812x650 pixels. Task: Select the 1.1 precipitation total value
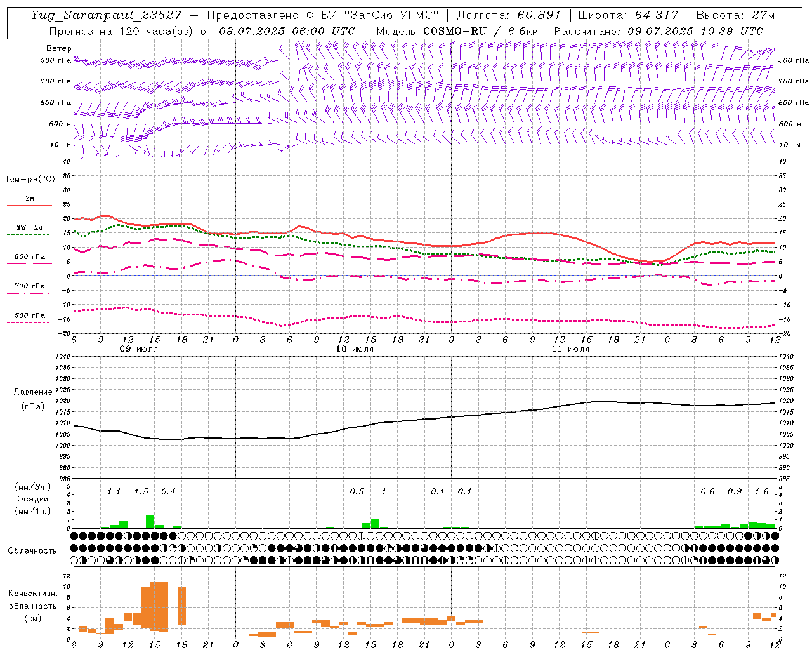(x=114, y=492)
